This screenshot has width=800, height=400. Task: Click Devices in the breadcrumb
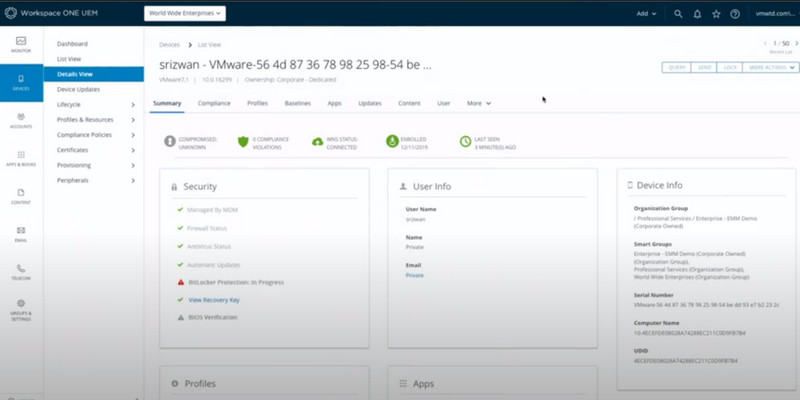click(x=169, y=45)
